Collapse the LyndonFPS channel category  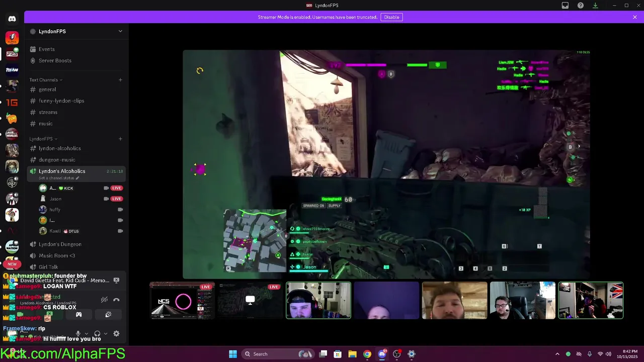click(x=43, y=139)
